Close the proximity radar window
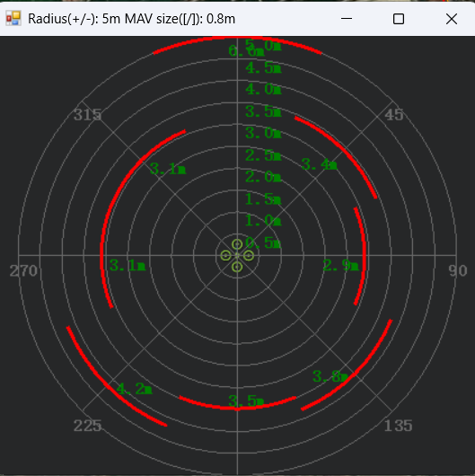 452,19
